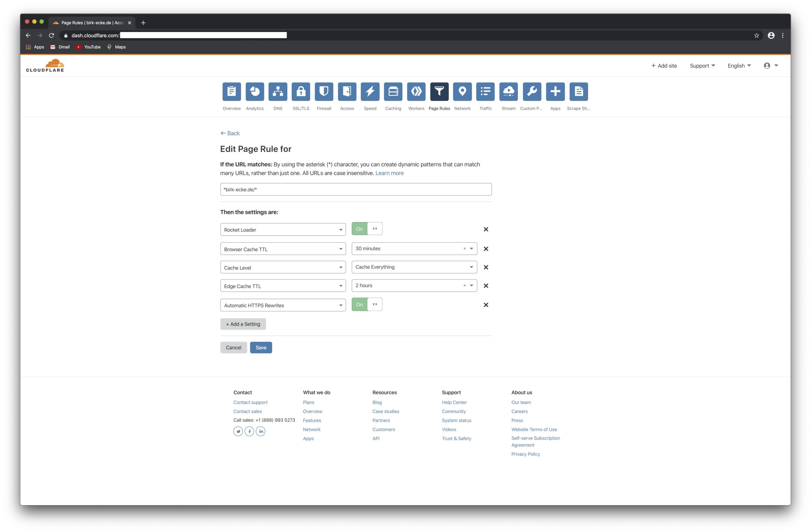Screen dimensions: 811x532
Task: Open the YouTube bookmark
Action: (88, 47)
